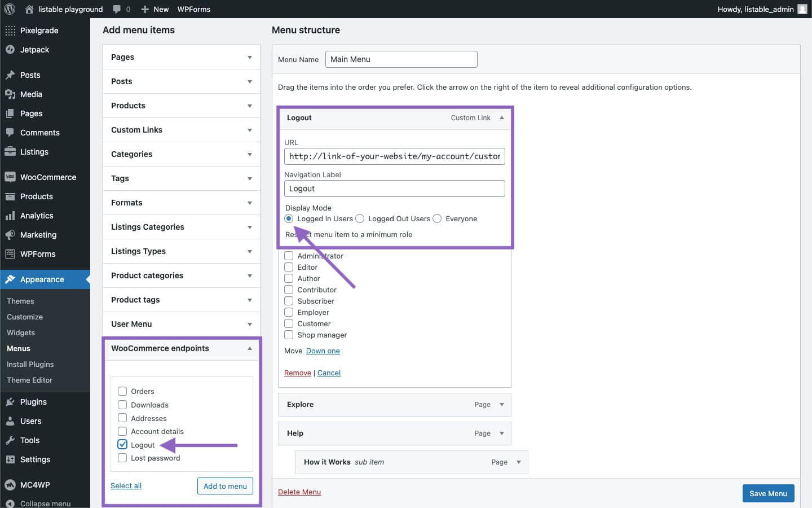
Task: Open the comments bubble icon in admin bar
Action: pos(117,9)
